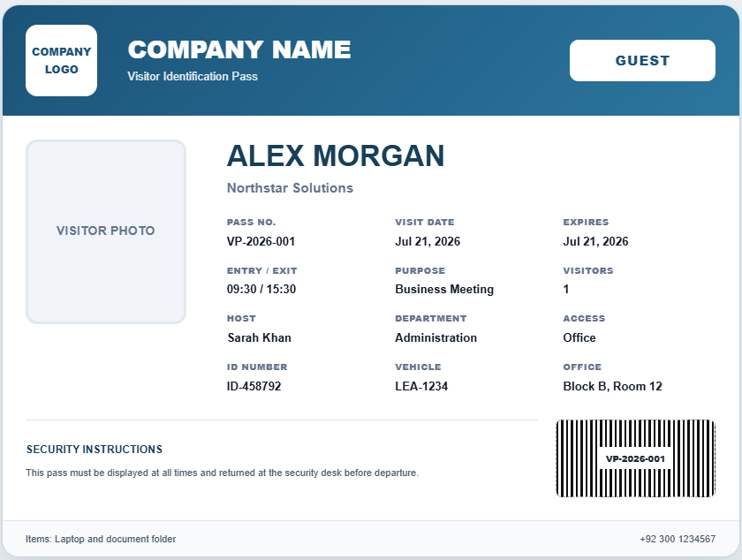Screen dimensions: 742x560
Task: Click the phone number +92 300 1234567
Action: coord(678,539)
